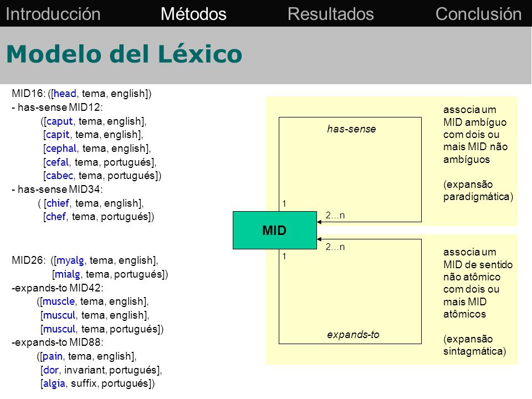Select the Conclusión section tab
Viewport: 532px width, 399px height.
click(x=478, y=14)
